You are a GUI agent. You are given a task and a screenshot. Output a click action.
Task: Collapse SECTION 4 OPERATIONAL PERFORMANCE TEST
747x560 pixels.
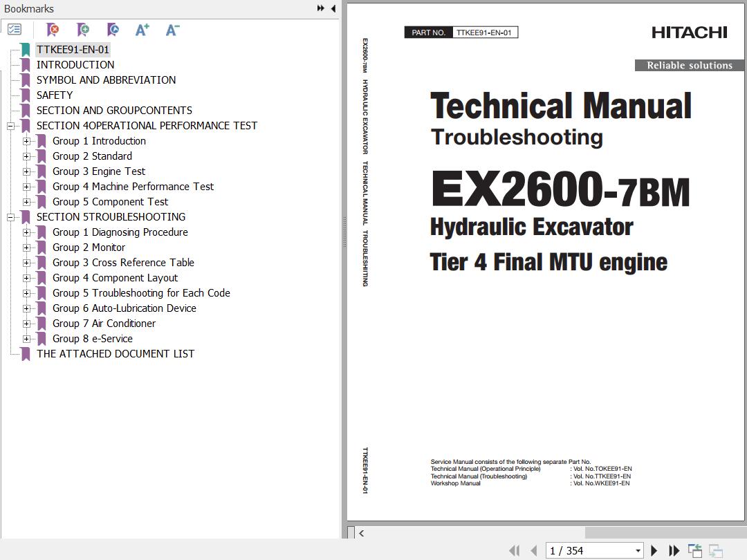tap(10, 127)
